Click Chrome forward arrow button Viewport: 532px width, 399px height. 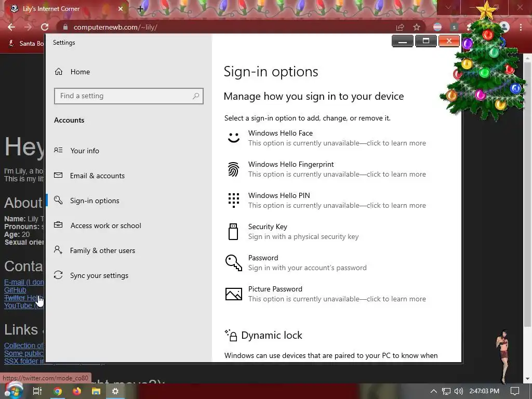pos(28,27)
